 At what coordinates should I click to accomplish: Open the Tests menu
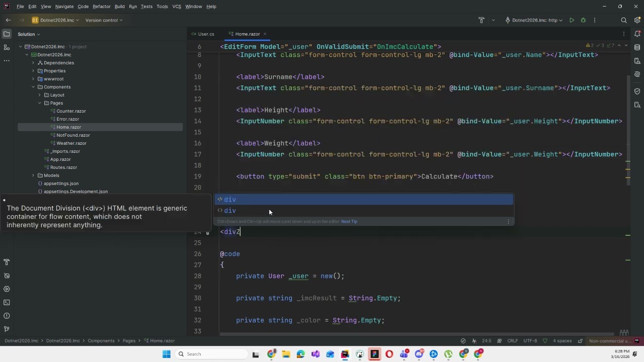[146, 7]
